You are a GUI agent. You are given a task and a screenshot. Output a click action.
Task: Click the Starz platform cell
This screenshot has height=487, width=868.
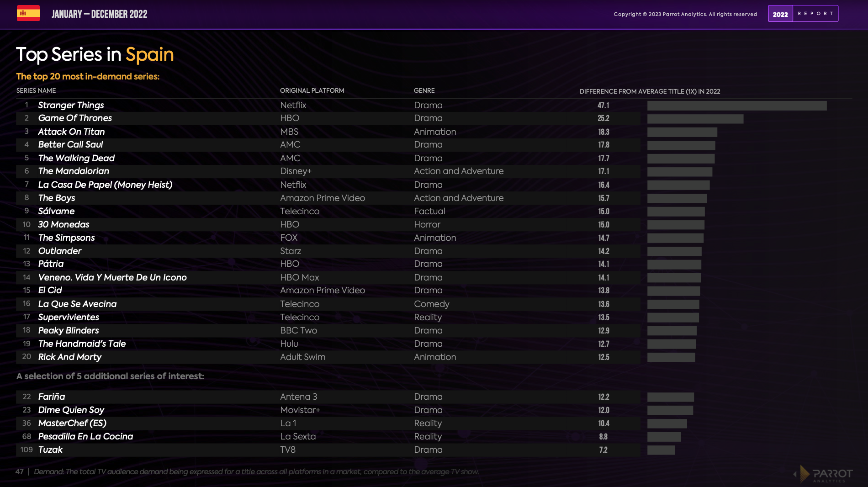pos(291,251)
